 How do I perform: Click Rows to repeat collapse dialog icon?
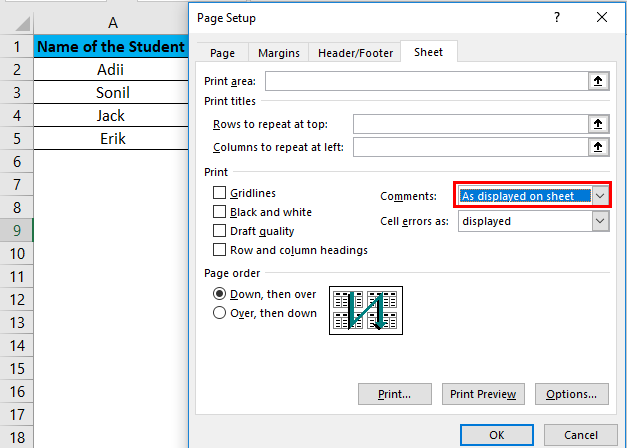[x=598, y=124]
